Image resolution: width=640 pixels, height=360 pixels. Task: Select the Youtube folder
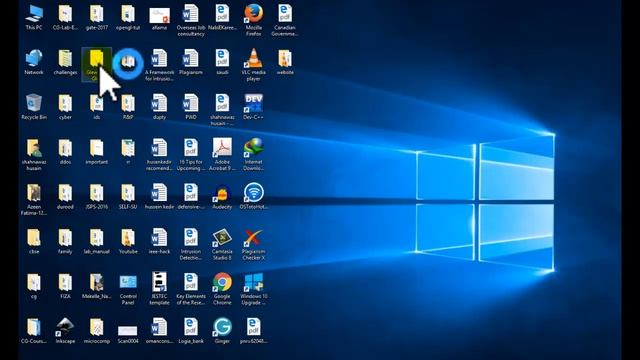coord(128,242)
